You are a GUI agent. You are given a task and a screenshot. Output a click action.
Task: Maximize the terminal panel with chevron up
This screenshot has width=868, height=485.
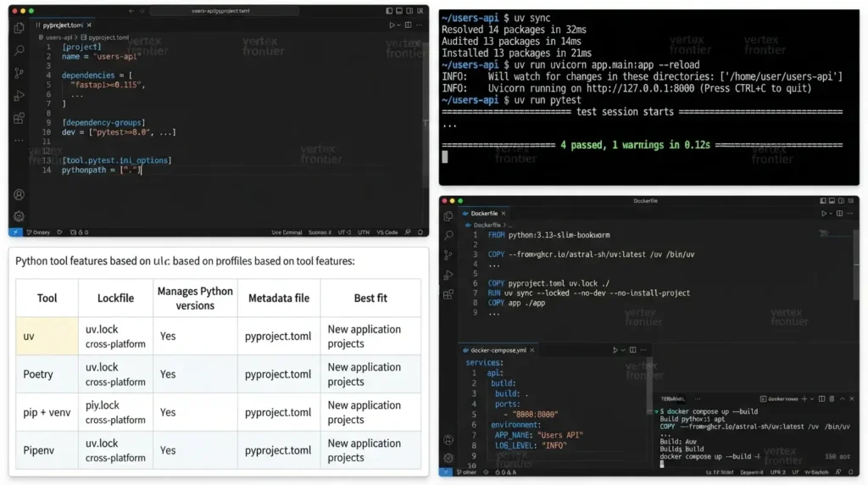[x=843, y=399]
